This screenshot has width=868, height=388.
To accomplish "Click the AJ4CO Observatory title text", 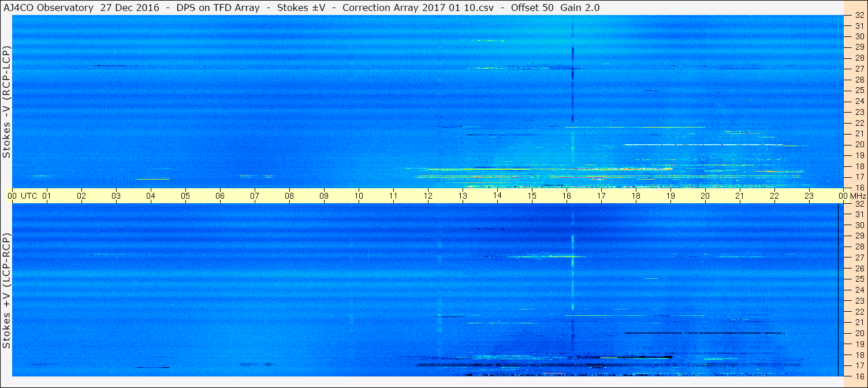I will click(48, 8).
